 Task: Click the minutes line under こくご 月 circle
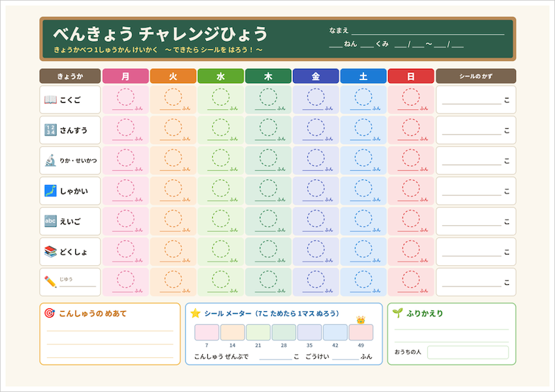click(123, 110)
